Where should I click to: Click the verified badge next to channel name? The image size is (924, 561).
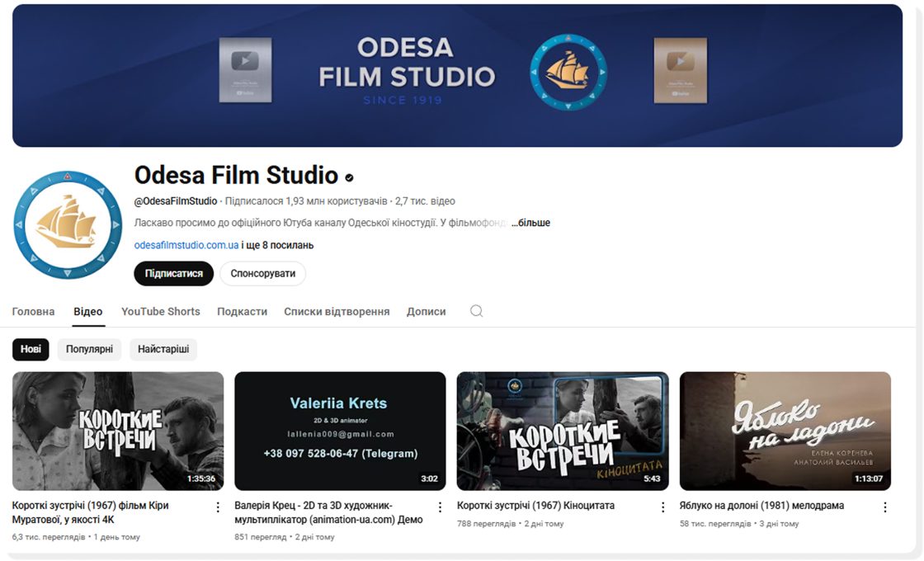pos(350,177)
